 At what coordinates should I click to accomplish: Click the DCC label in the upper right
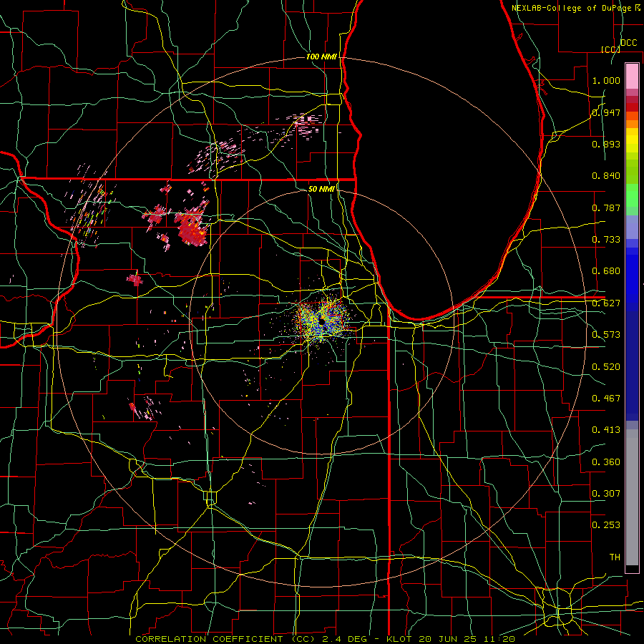tap(628, 43)
